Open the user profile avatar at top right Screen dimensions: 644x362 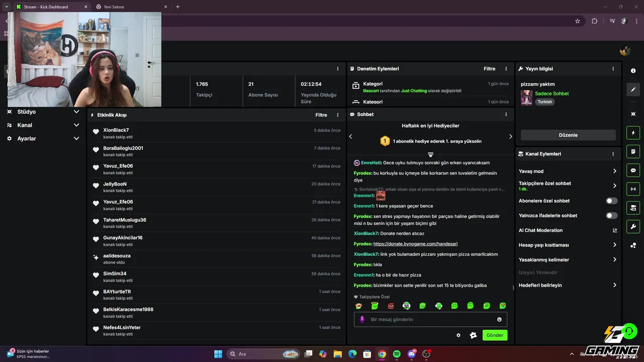(x=625, y=50)
